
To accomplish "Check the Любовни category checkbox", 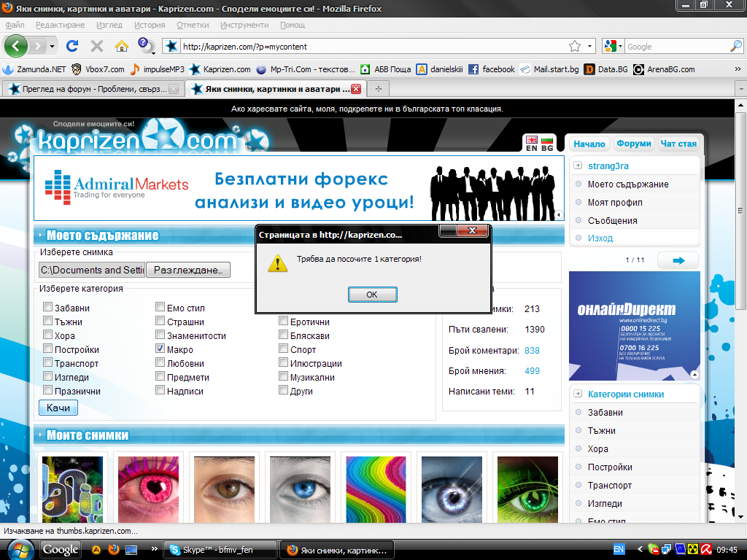I will click(160, 362).
